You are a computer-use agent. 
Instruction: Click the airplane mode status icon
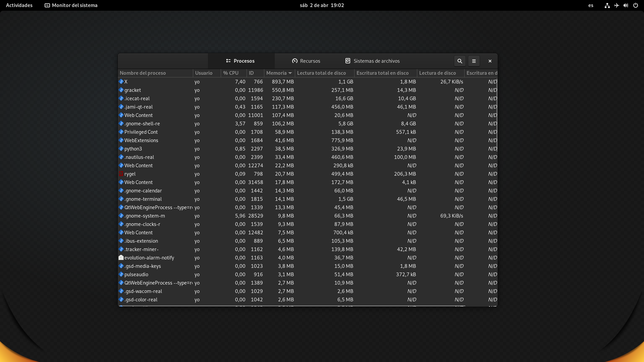click(x=616, y=5)
